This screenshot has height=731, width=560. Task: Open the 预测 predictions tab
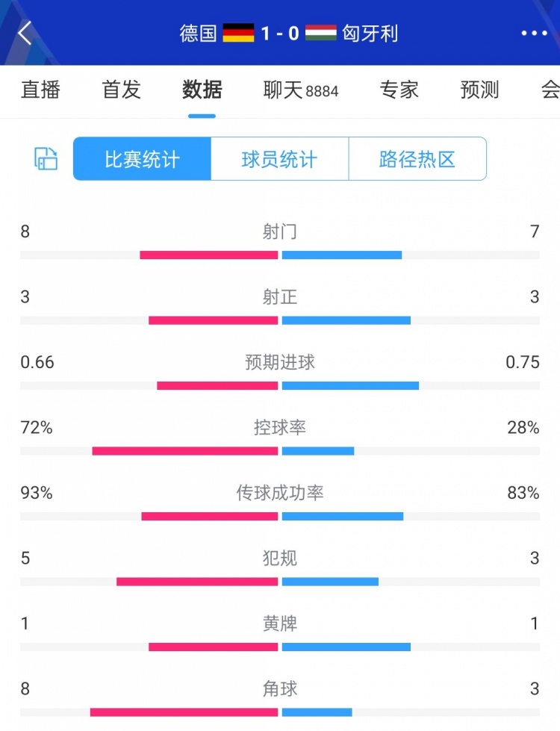click(479, 90)
